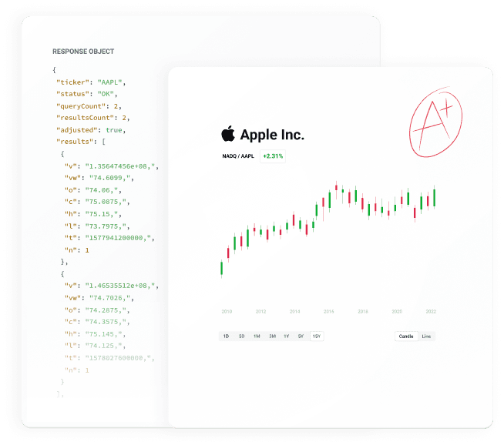The height and width of the screenshot is (445, 504).
Task: Select the 5D time range
Action: point(241,336)
